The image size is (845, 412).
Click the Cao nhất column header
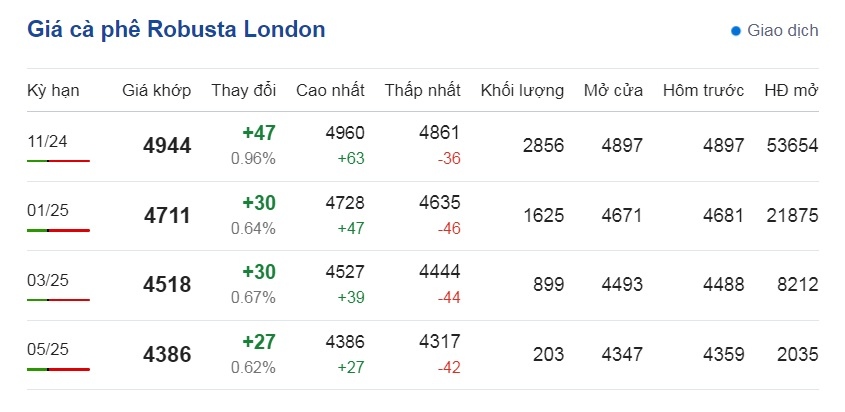click(x=330, y=90)
